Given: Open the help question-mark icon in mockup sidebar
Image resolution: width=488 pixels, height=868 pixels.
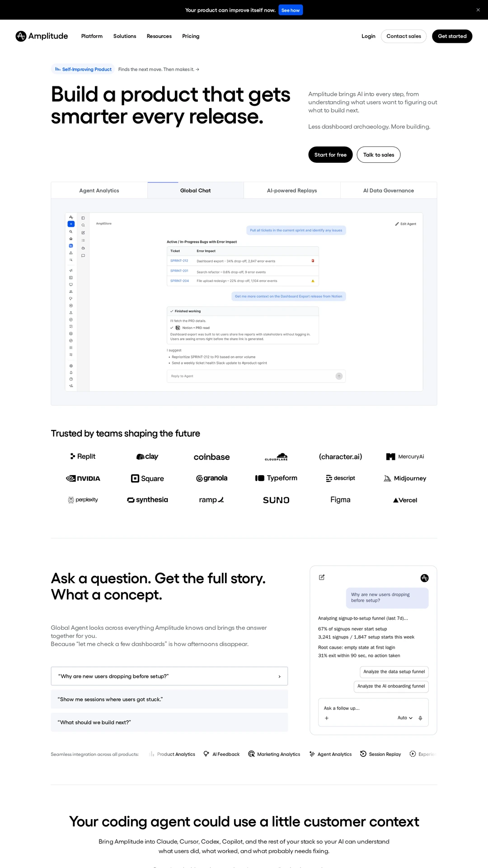Looking at the screenshot, I should pos(71,379).
